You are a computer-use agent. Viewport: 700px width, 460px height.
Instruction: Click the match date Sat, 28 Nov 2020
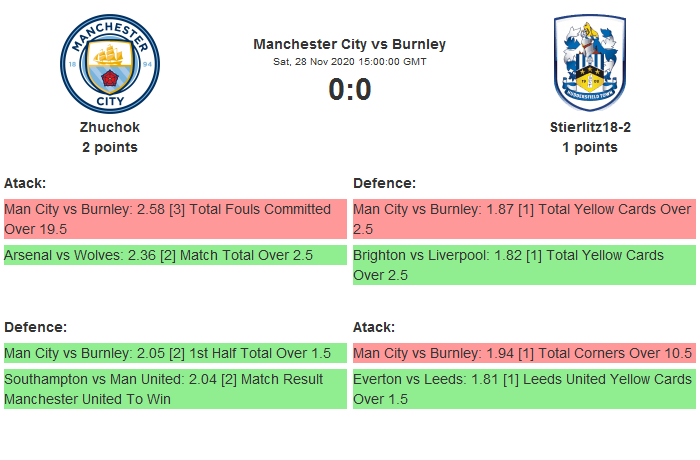click(x=350, y=61)
